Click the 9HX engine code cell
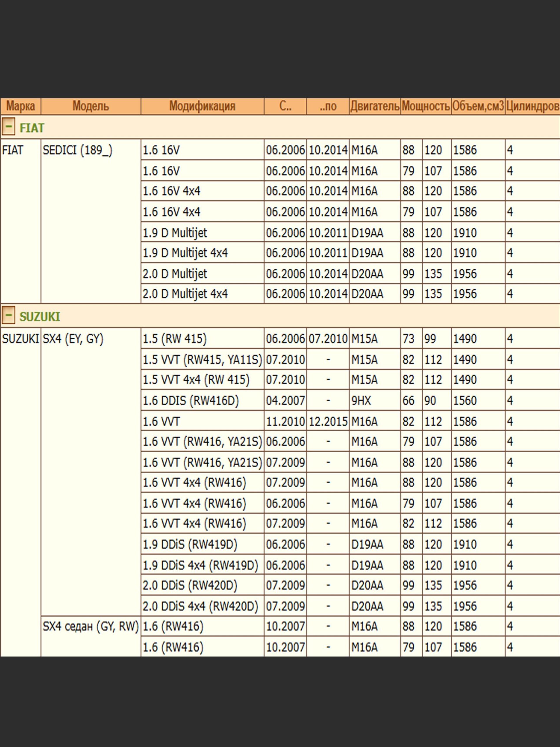560x747 pixels. [361, 401]
